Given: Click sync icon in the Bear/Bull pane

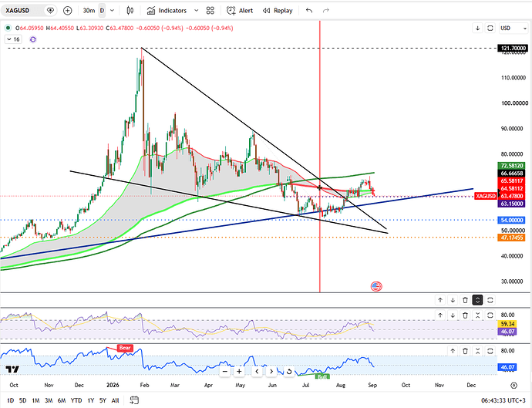Looking at the screenshot, I should (x=490, y=351).
